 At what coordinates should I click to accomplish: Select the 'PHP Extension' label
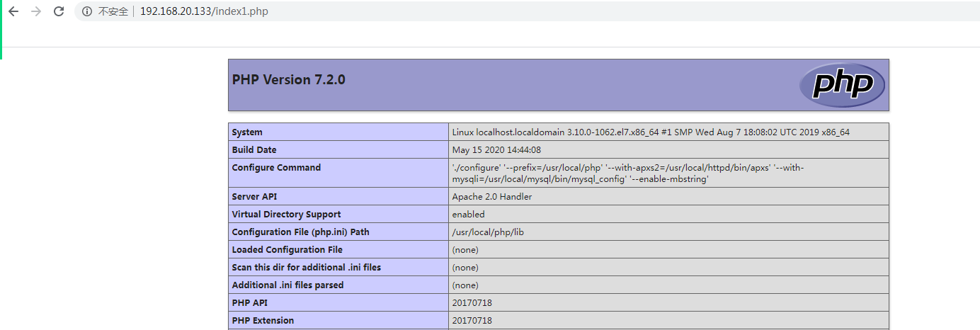click(x=263, y=321)
